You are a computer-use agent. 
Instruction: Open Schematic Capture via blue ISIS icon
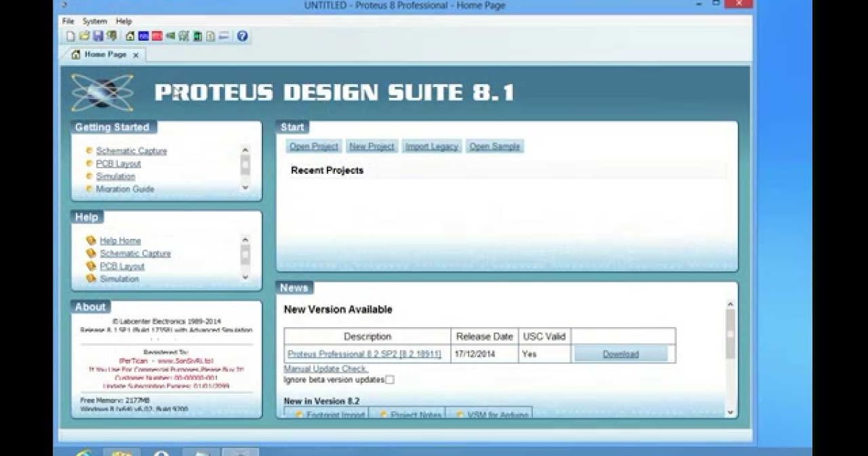coord(143,36)
